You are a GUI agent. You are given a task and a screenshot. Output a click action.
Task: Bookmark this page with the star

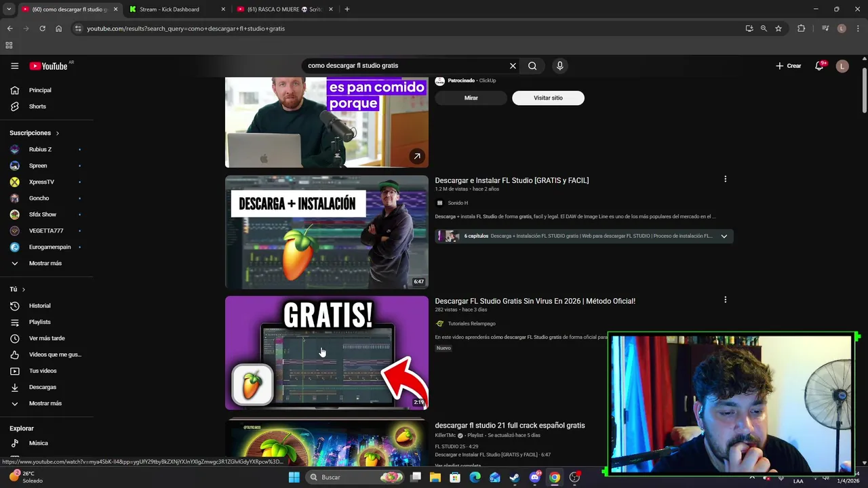[x=778, y=28]
